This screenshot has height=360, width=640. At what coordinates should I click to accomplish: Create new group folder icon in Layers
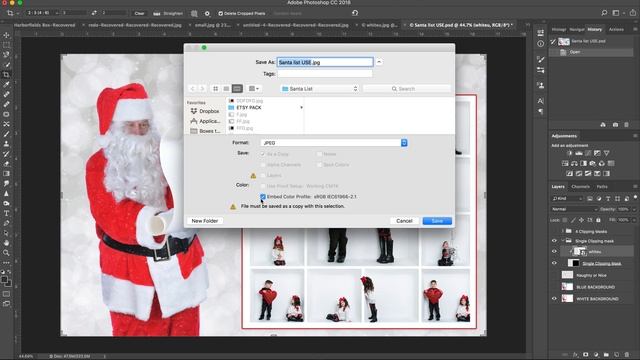point(606,355)
